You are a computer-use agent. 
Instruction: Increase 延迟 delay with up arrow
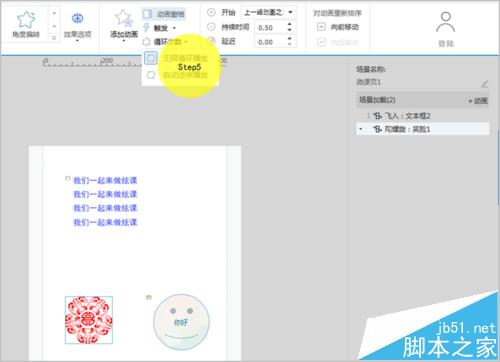coord(289,39)
